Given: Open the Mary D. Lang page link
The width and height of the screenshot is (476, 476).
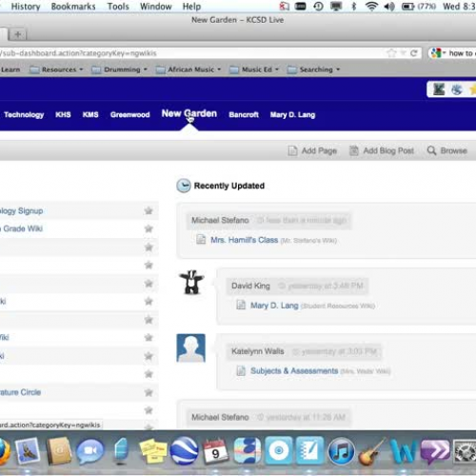Looking at the screenshot, I should (274, 306).
